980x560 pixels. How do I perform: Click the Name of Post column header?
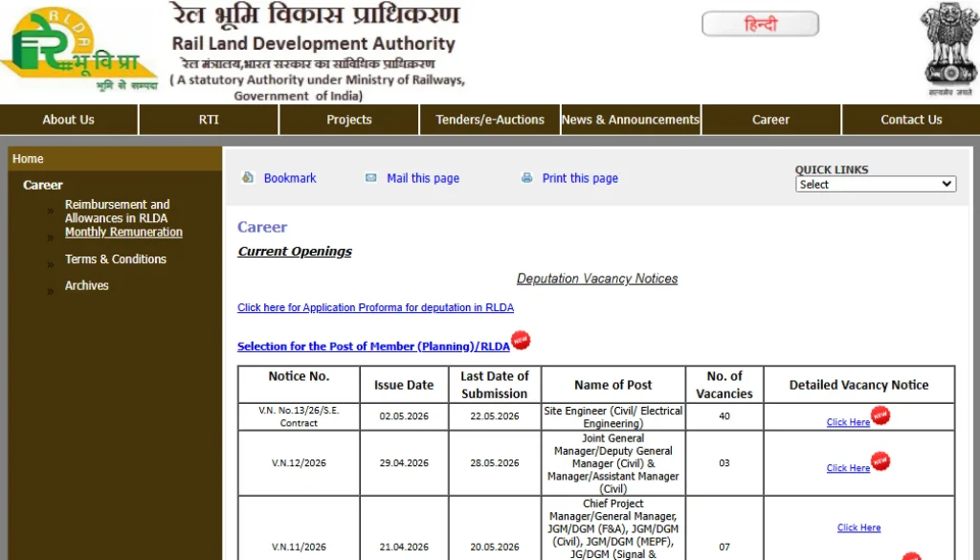pyautogui.click(x=613, y=385)
